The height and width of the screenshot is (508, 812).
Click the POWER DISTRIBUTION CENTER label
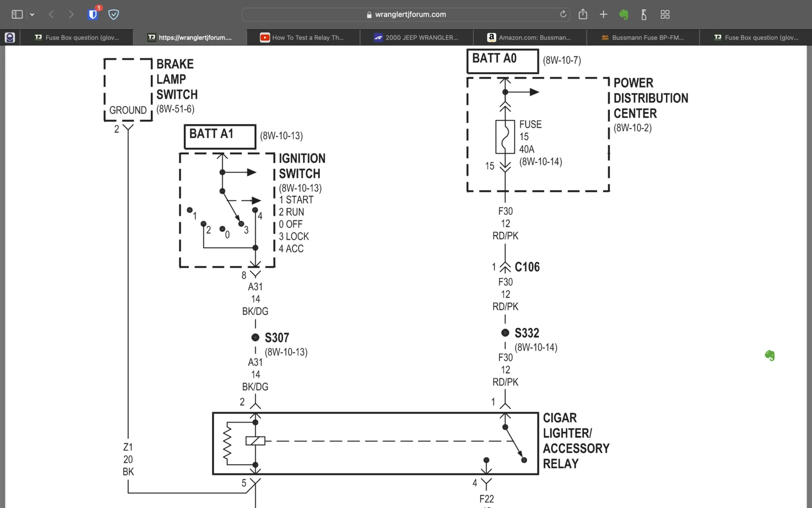[651, 98]
